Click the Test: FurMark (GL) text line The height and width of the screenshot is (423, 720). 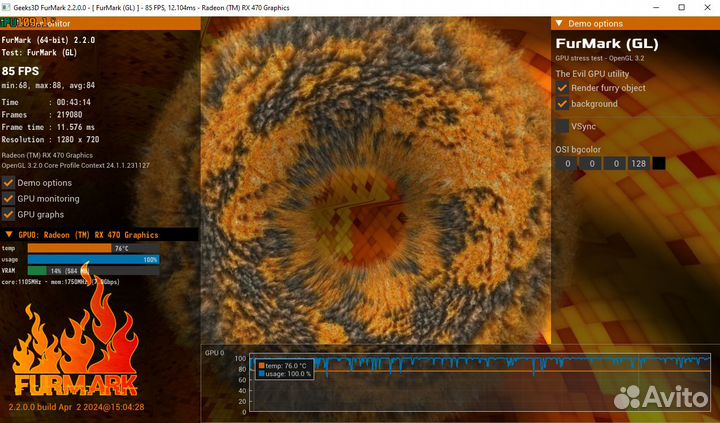(x=39, y=52)
